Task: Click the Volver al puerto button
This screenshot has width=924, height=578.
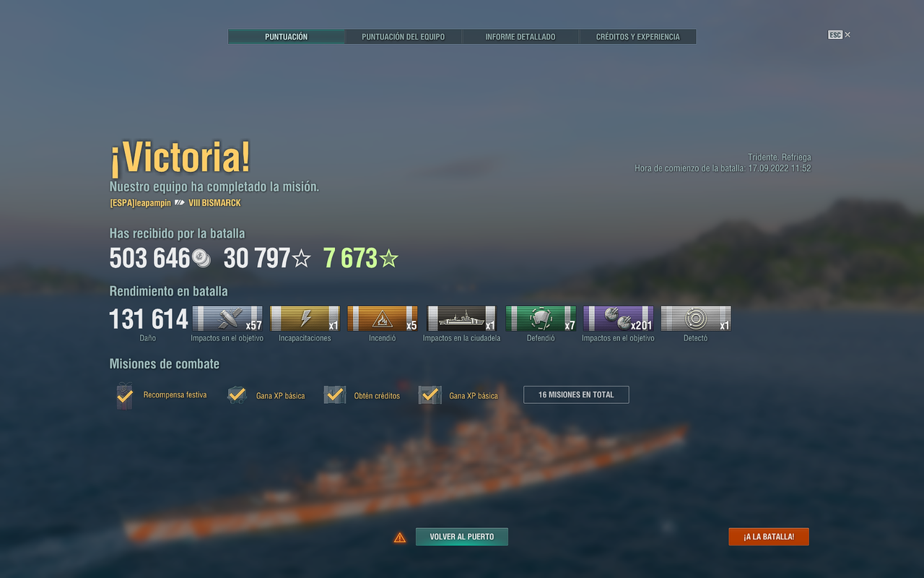Action: pos(462,537)
